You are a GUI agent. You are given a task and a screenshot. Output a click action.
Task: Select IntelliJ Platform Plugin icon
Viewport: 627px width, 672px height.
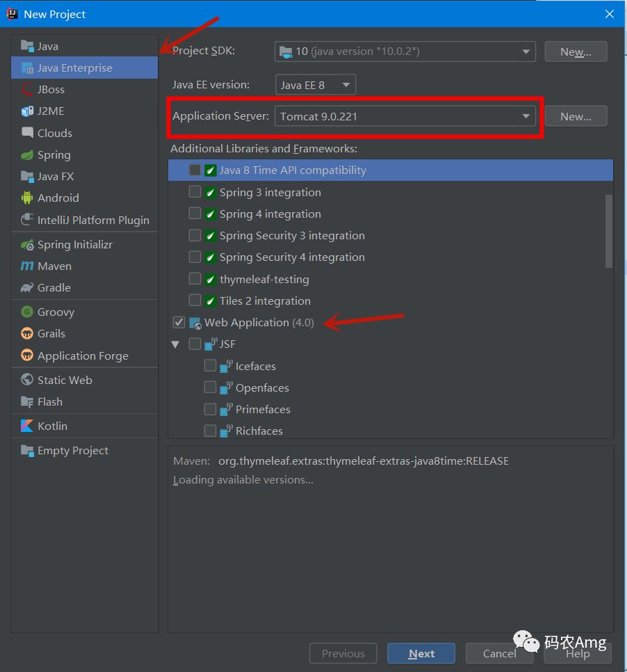click(27, 219)
